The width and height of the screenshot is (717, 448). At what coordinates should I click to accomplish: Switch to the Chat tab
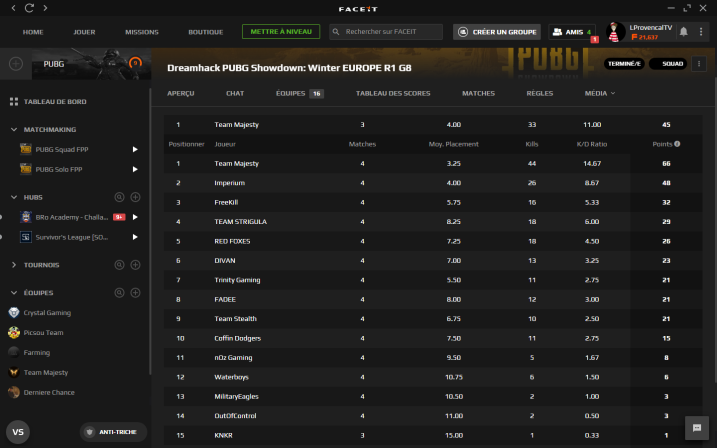(235, 93)
